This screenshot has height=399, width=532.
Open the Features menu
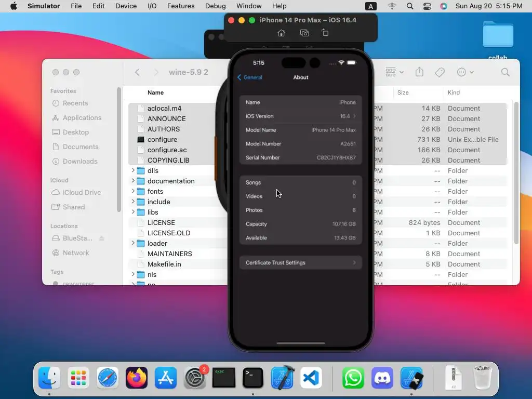point(181,6)
